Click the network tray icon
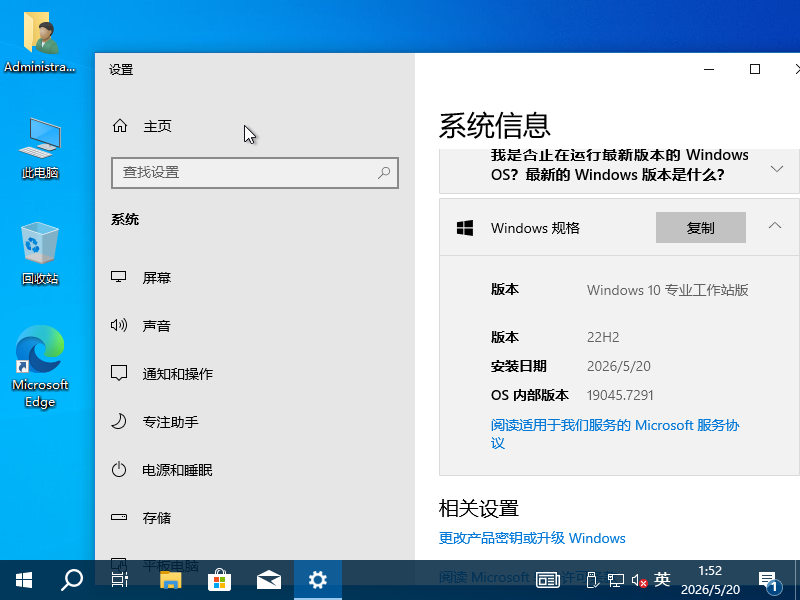Screen dimensions: 800x600 (616, 580)
